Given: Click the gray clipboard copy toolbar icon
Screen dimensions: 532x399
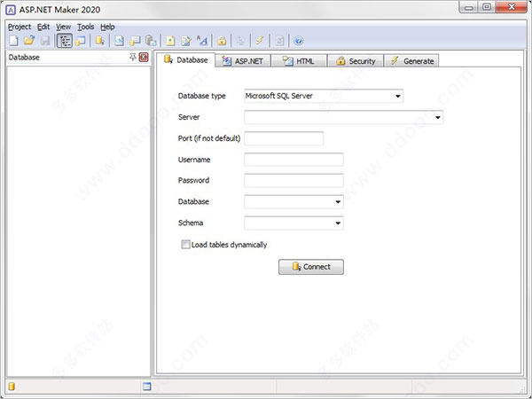Looking at the screenshot, I should coord(151,41).
